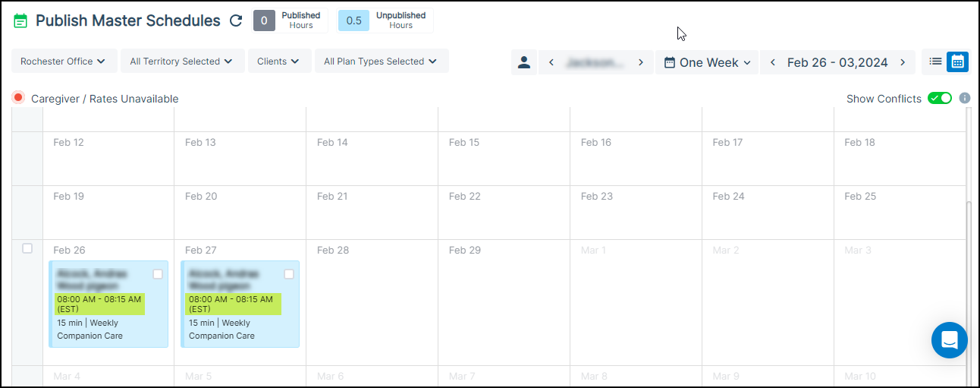This screenshot has width=980, height=388.
Task: Click the caregiver person icon
Action: 523,62
